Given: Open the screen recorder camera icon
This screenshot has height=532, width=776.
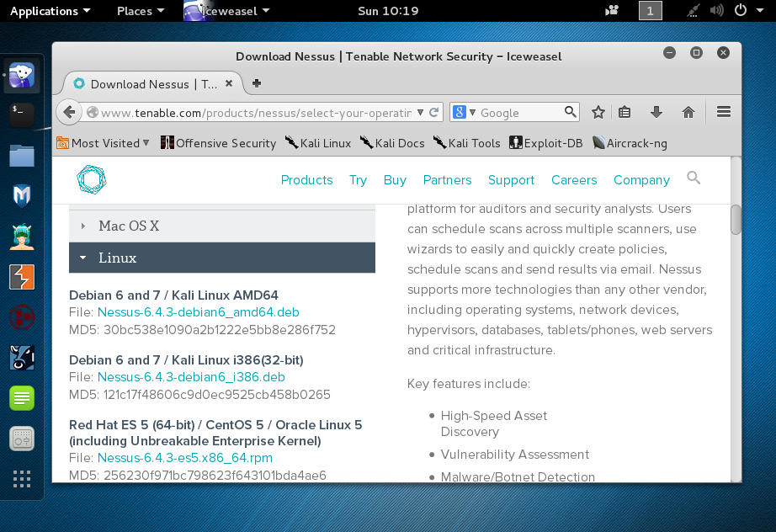Looking at the screenshot, I should click(x=612, y=10).
